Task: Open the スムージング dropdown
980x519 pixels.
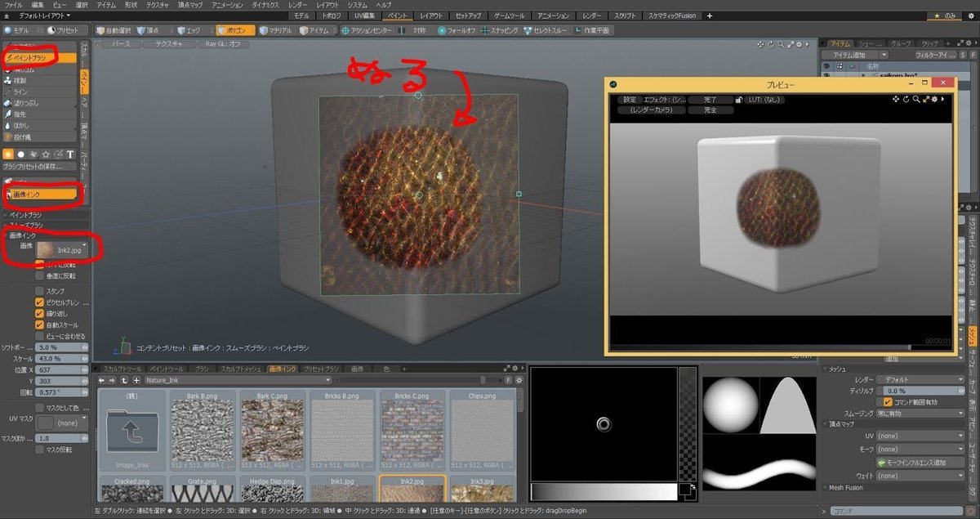Action: (x=921, y=413)
